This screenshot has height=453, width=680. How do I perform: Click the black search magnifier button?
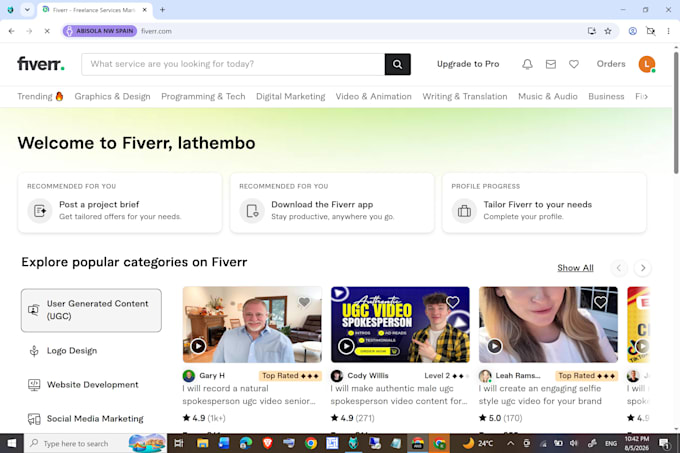point(397,64)
